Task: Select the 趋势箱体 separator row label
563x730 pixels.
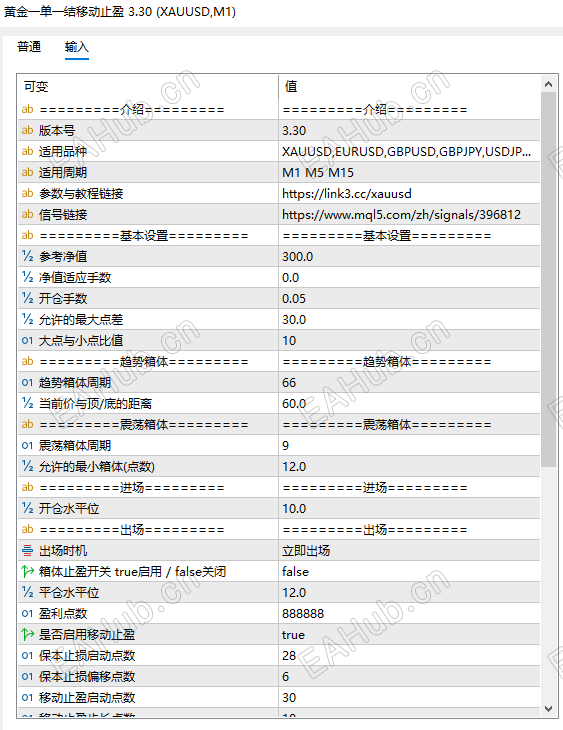Action: [144, 361]
